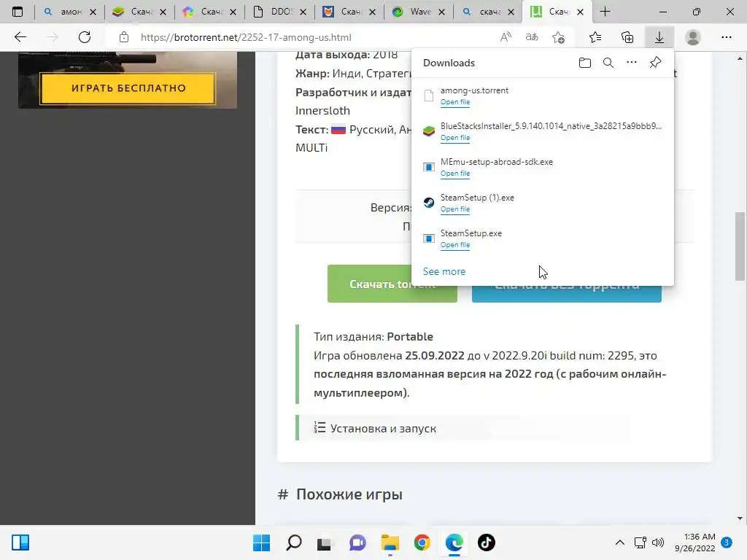This screenshot has width=747, height=560.
Task: Open the downloads folder from panel
Action: 584,63
